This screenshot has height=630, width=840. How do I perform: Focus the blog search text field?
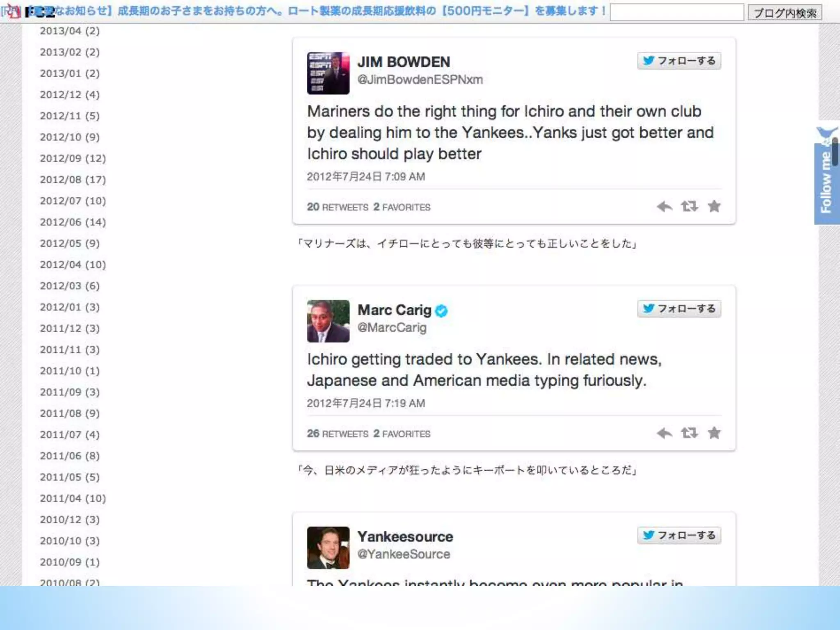pos(677,12)
